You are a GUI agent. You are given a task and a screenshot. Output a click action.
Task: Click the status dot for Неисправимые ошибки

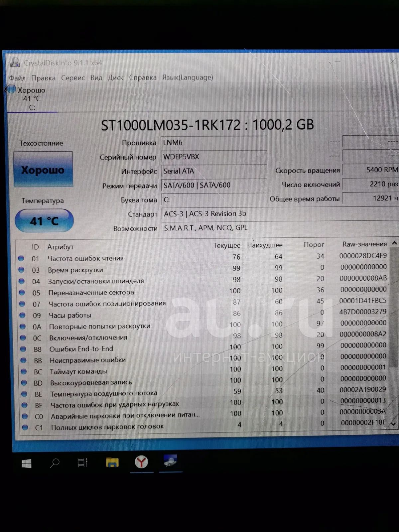point(24,360)
